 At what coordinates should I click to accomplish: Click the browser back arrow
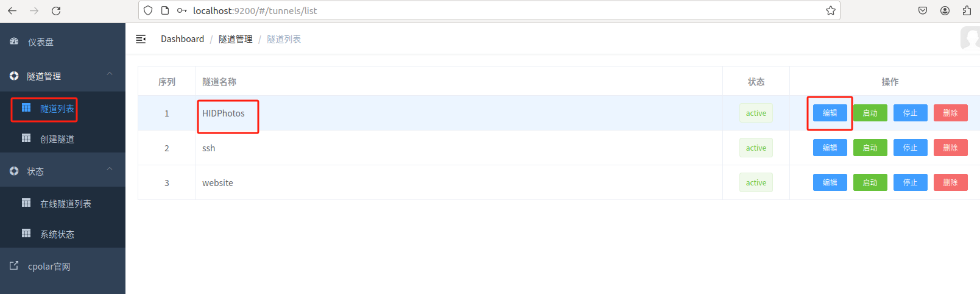click(12, 10)
